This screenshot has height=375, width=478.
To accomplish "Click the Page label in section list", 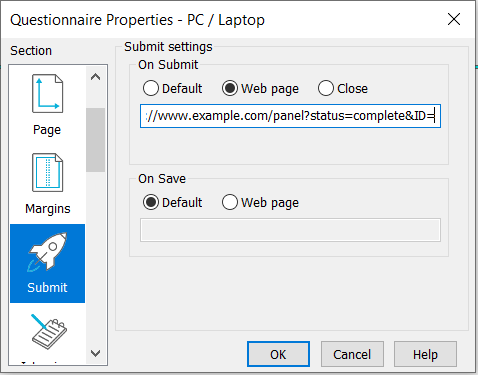I will [47, 130].
